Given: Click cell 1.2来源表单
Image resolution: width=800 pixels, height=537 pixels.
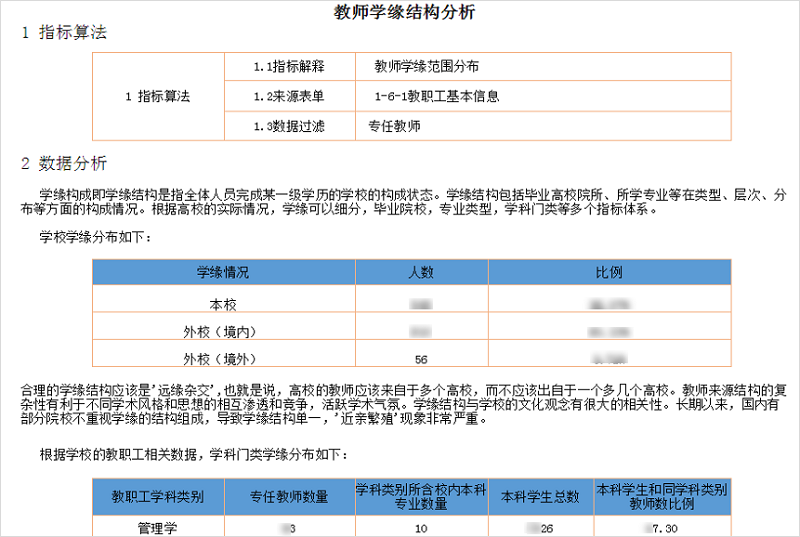Looking at the screenshot, I should pos(290,96).
